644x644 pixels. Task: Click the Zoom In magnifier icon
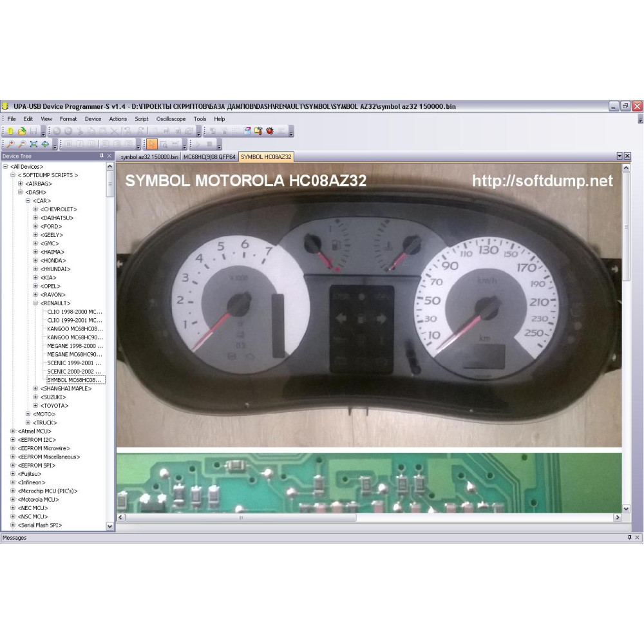[10, 144]
